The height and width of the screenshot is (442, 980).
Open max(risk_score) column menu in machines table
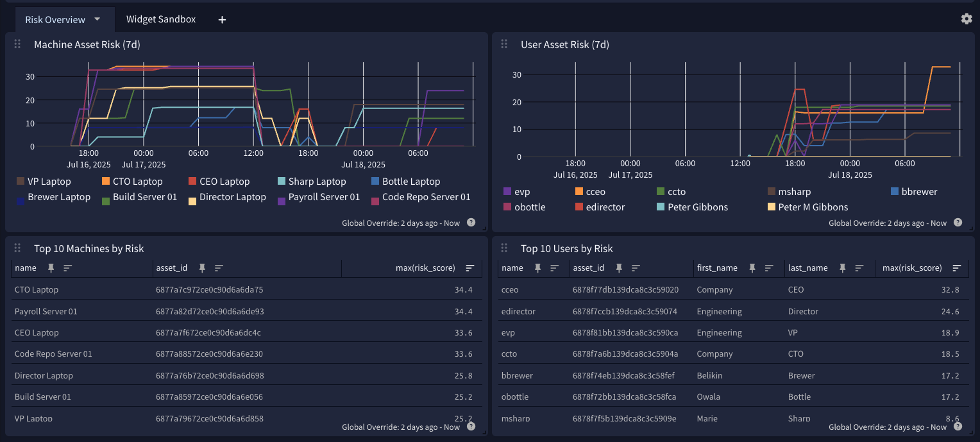click(470, 268)
